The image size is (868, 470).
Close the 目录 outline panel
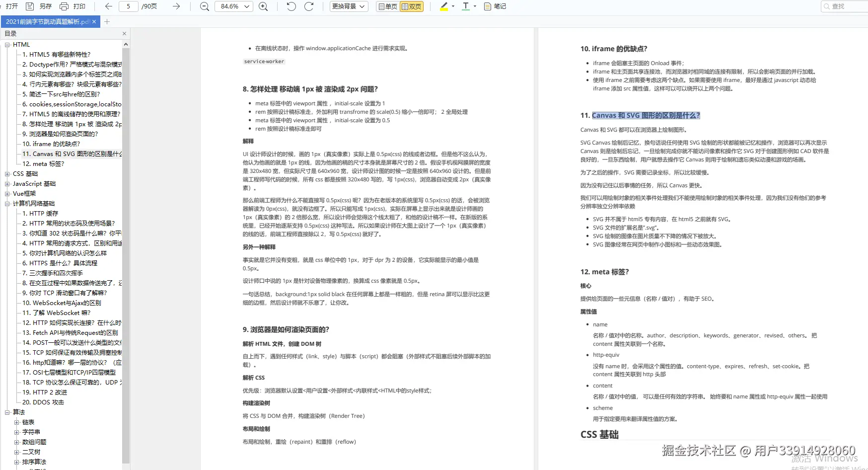[x=124, y=34]
